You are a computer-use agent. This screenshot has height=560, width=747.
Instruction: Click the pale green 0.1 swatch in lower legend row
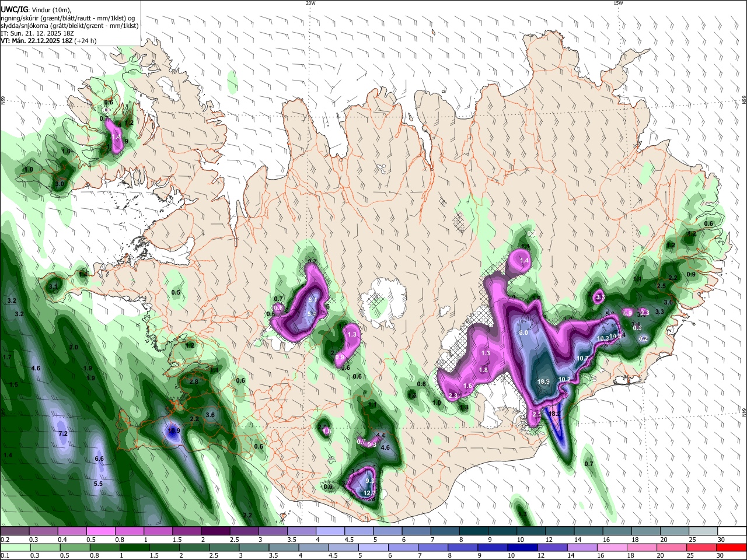pos(15,547)
